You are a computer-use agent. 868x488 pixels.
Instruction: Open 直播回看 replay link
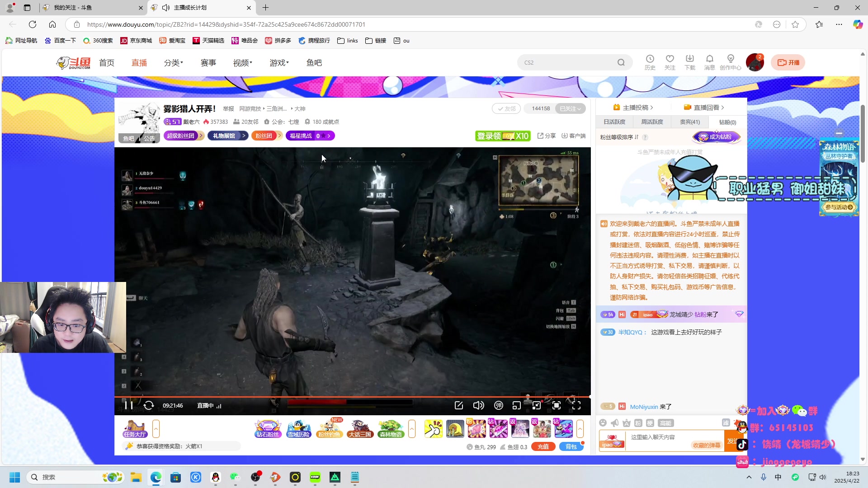pyautogui.click(x=704, y=108)
